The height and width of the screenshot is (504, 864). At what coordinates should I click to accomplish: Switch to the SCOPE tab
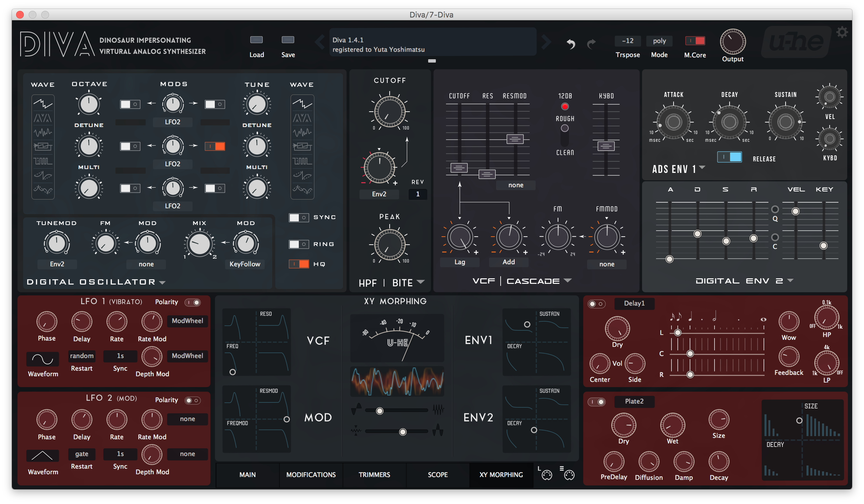pyautogui.click(x=438, y=475)
